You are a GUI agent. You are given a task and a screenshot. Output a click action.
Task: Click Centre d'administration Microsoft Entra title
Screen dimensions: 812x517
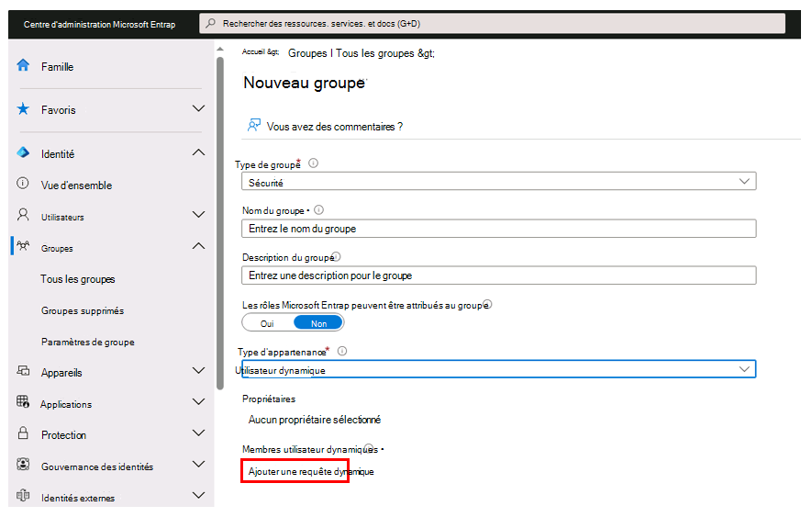99,25
